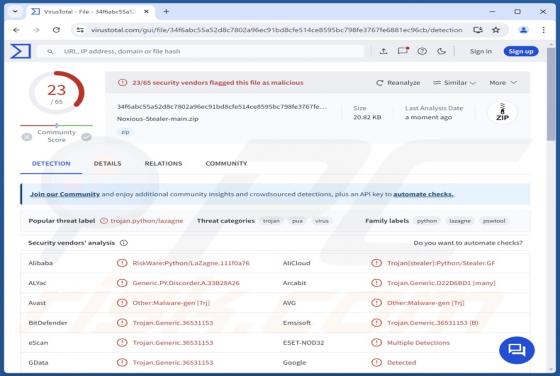Click RiskWare:Python/LaZagne.111f0a76 detection
The height and width of the screenshot is (376, 560).
(191, 263)
